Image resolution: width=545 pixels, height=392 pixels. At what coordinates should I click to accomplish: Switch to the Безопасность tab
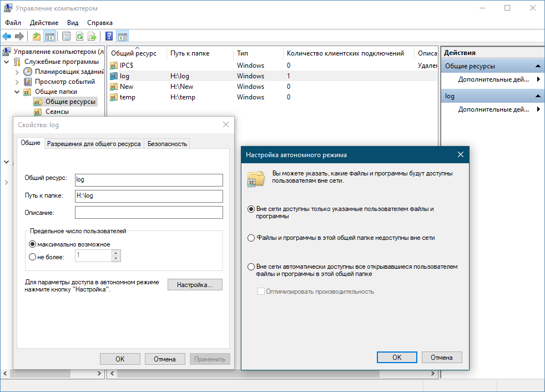pyautogui.click(x=167, y=144)
